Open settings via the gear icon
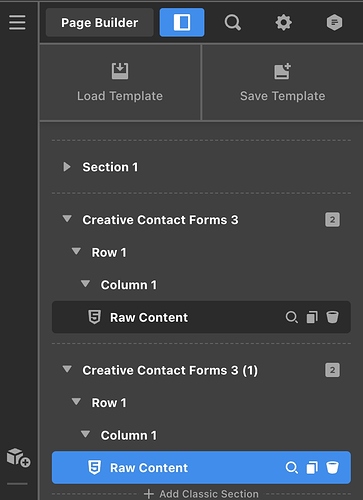Viewport: 363px width, 500px height. tap(283, 23)
